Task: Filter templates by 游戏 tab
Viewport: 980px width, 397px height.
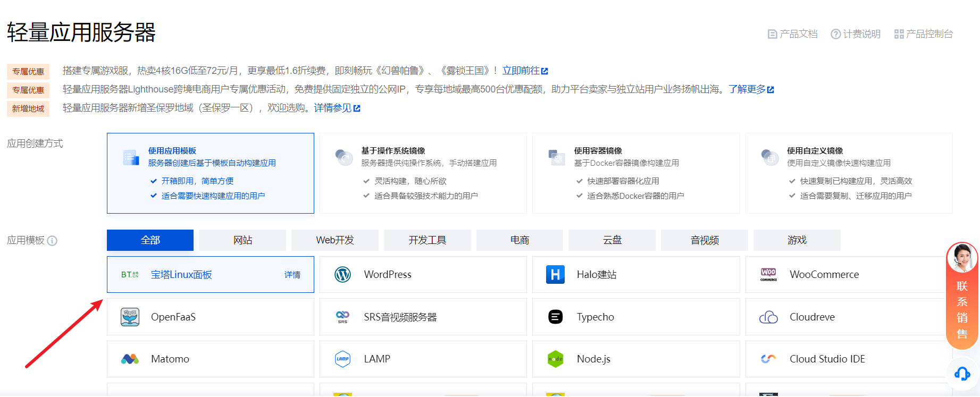Action: tap(797, 240)
